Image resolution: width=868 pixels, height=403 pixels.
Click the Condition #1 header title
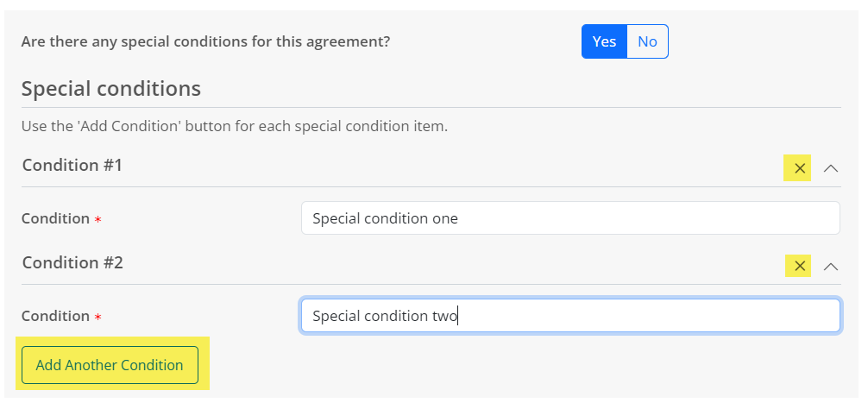click(x=72, y=165)
